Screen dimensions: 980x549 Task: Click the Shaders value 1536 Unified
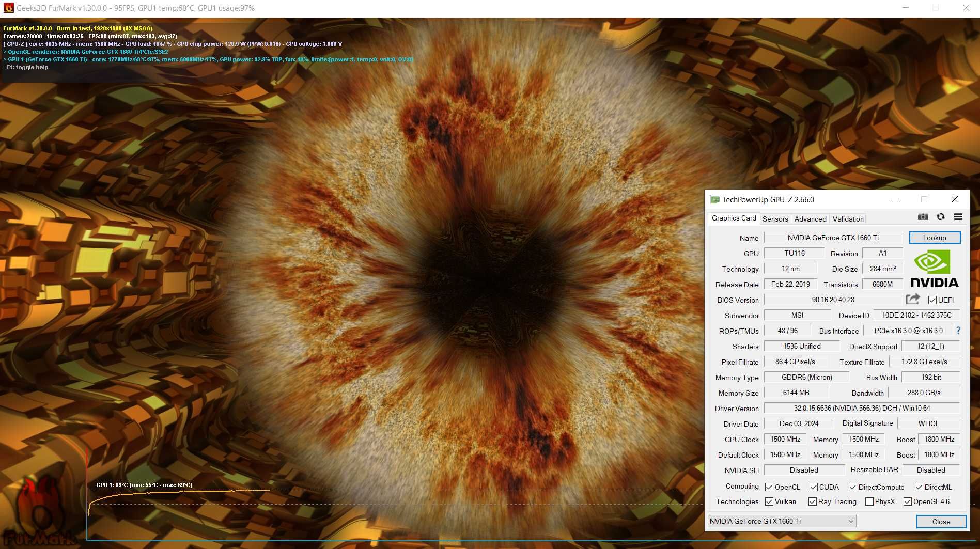click(x=802, y=346)
